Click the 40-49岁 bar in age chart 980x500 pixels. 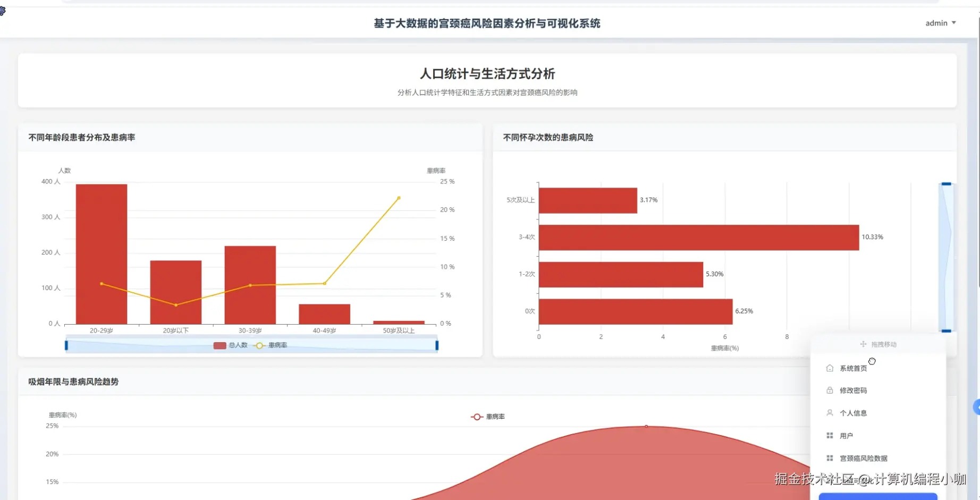pyautogui.click(x=325, y=314)
